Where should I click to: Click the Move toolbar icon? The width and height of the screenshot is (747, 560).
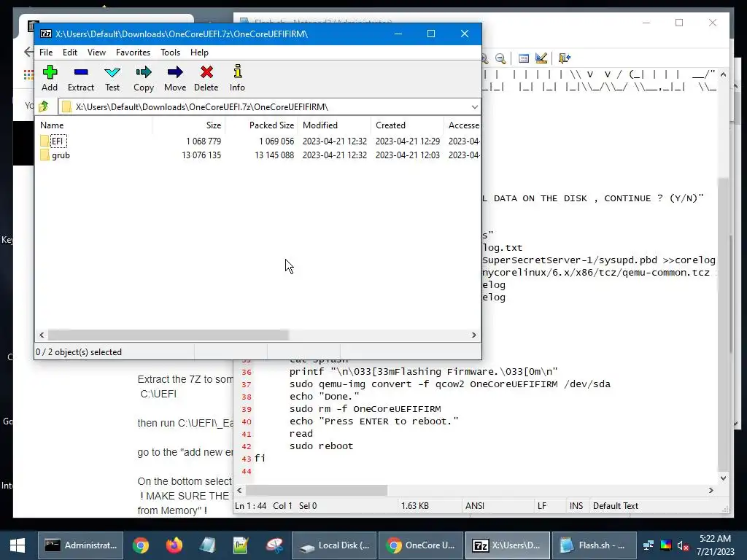175,78
